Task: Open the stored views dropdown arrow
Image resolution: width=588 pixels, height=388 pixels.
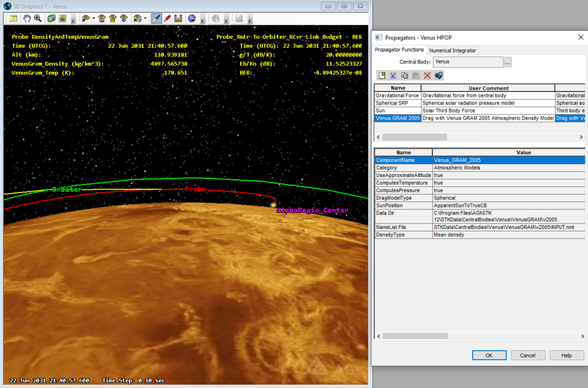Action: pos(145,19)
